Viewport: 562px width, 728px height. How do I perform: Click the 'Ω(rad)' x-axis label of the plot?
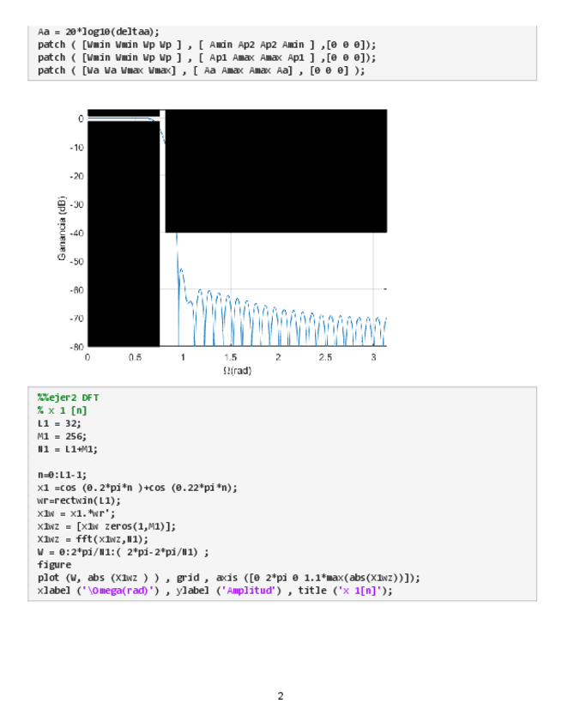click(x=237, y=371)
